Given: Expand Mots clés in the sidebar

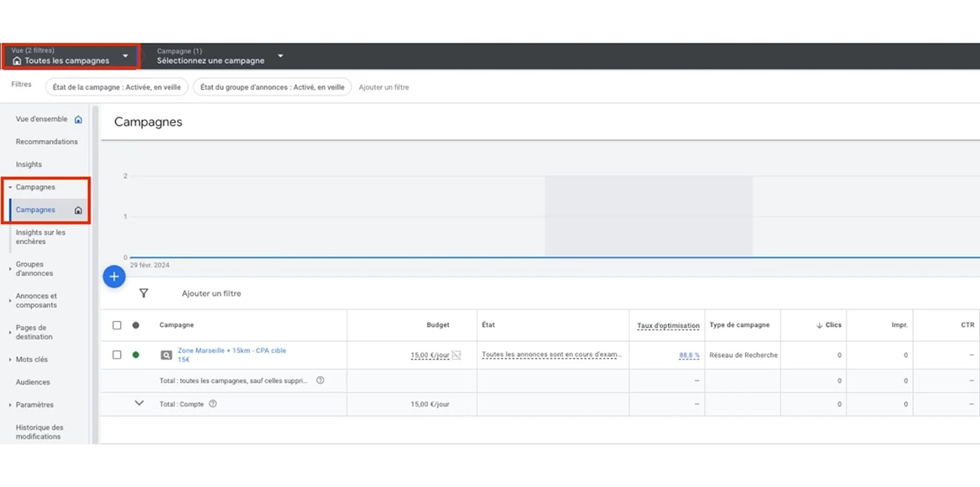Looking at the screenshot, I should click(11, 360).
